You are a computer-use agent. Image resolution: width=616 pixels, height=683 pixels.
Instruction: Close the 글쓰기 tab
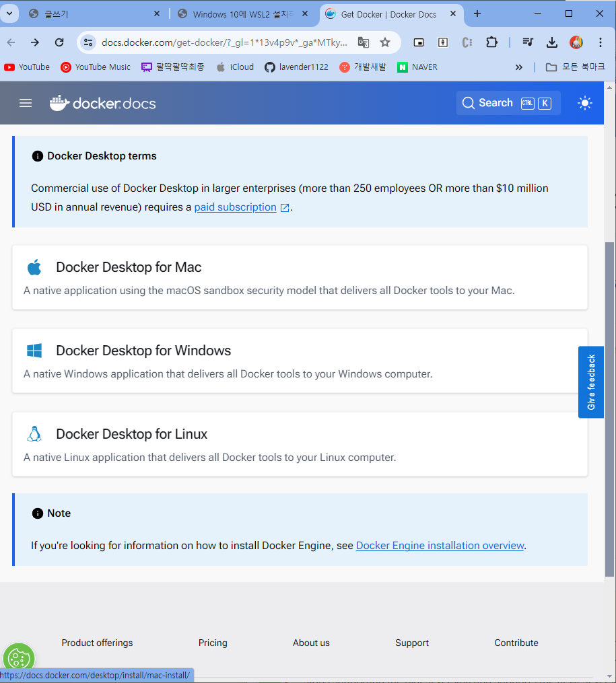click(157, 14)
